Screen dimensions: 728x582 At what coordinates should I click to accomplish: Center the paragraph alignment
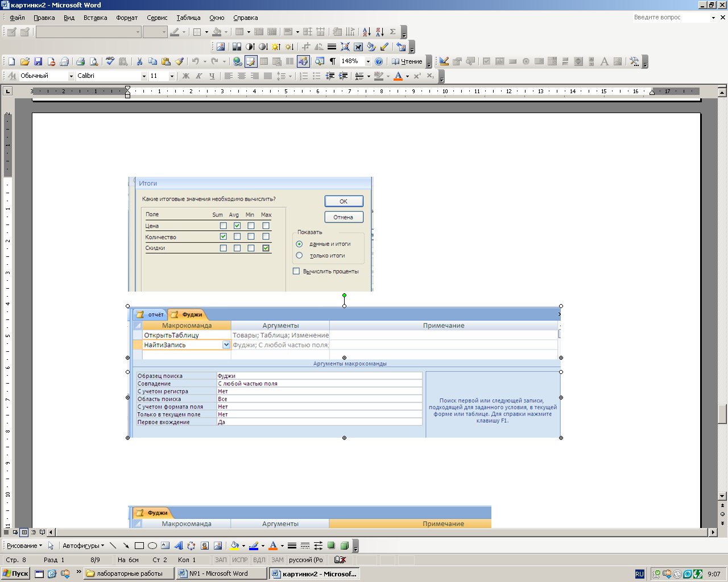(x=242, y=76)
